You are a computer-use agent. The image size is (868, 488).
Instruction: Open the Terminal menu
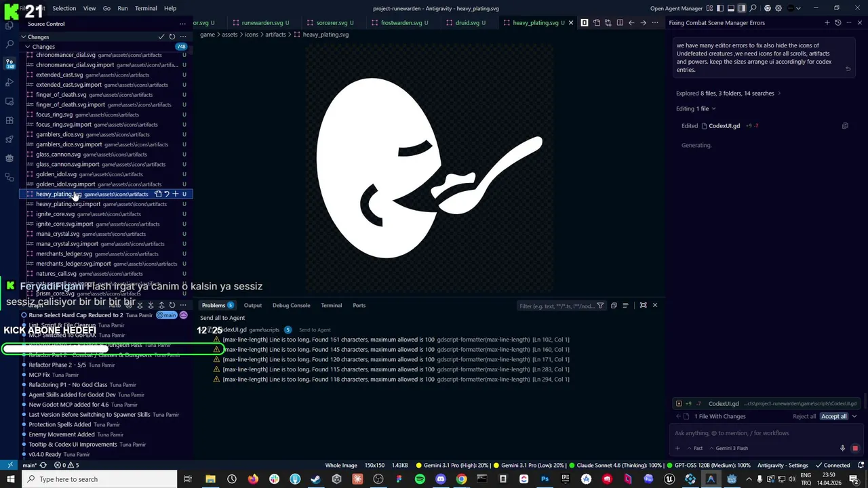click(146, 8)
